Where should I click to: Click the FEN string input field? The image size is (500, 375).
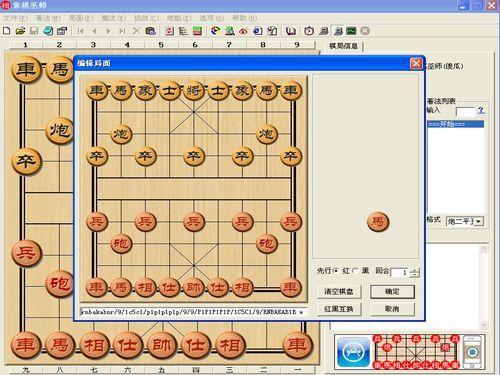[193, 312]
